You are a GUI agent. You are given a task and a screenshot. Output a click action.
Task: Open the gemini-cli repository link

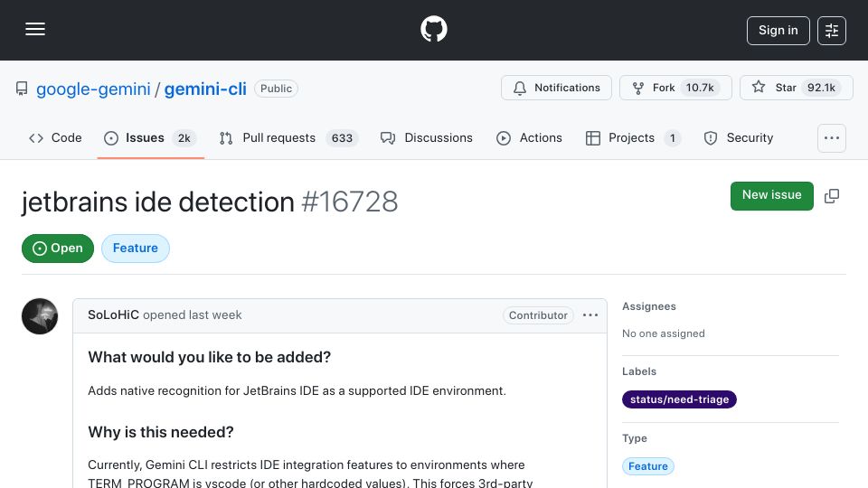click(x=205, y=89)
